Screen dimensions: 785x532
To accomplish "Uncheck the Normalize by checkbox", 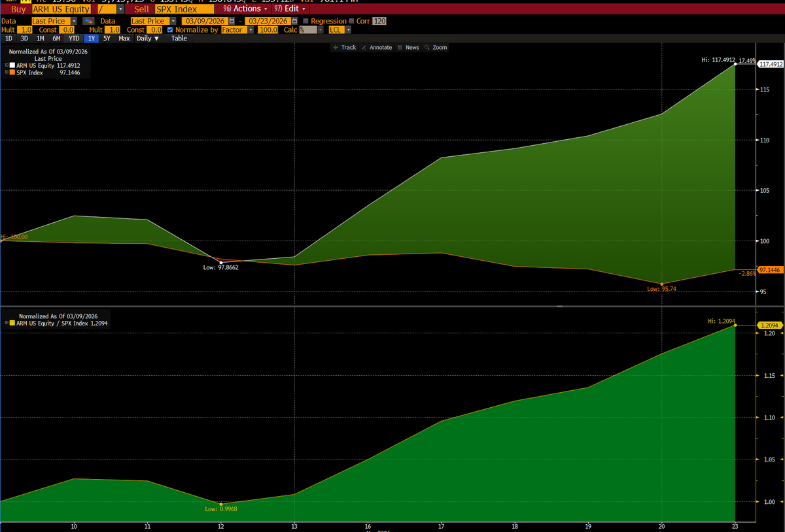I will (171, 30).
